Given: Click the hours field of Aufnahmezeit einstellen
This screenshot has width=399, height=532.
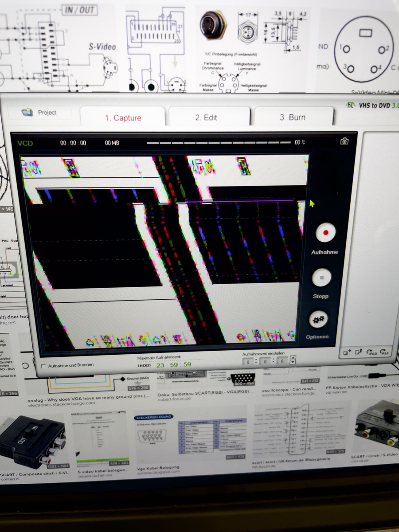Looking at the screenshot, I should pos(249,361).
